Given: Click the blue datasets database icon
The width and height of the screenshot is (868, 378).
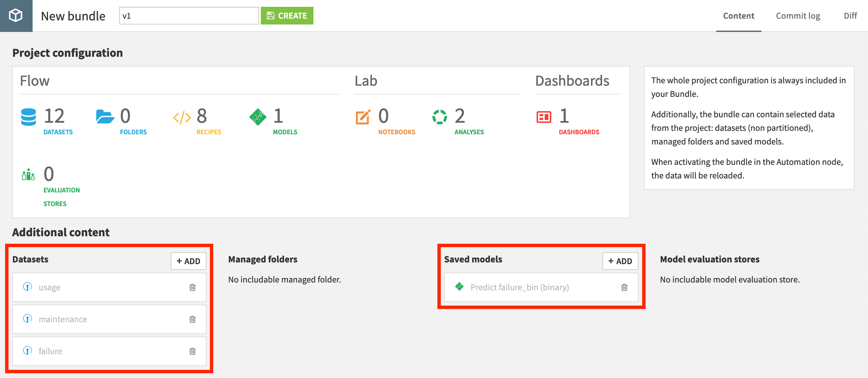Looking at the screenshot, I should point(29,117).
